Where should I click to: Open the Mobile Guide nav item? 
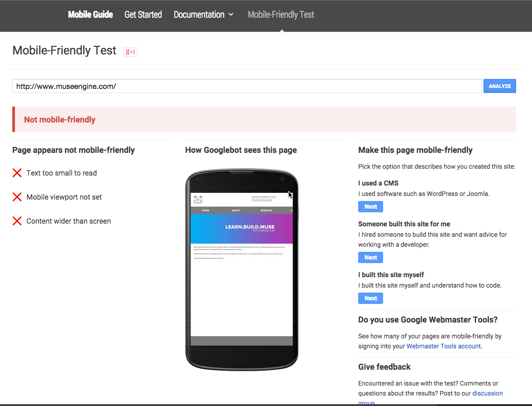(91, 15)
